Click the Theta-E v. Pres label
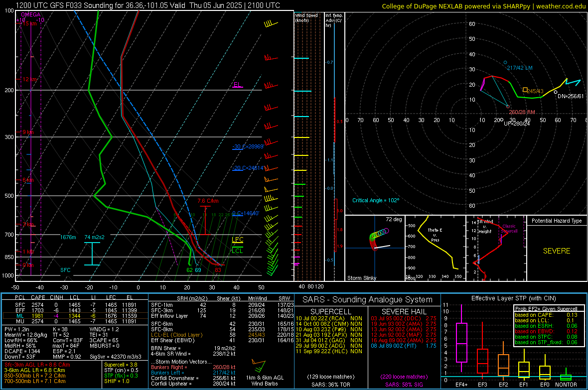Image resolution: width=588 pixels, height=390 pixels. point(435,235)
